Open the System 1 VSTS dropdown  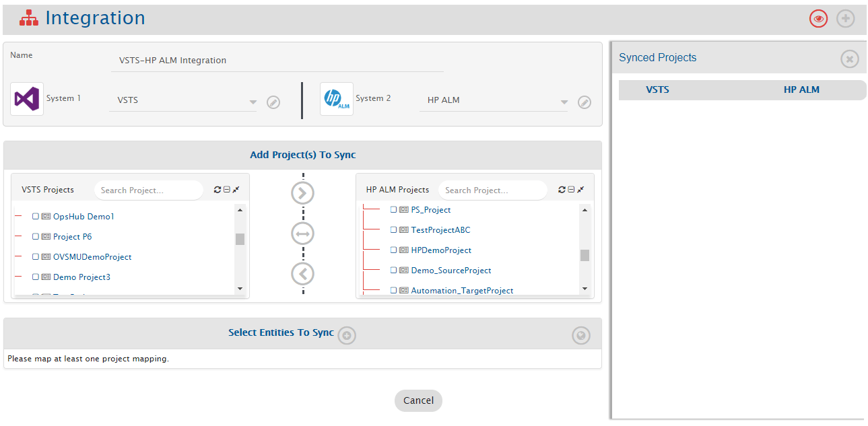[253, 102]
